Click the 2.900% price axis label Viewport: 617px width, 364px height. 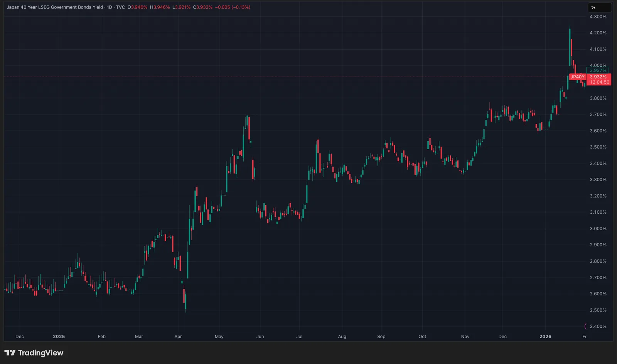pos(598,245)
